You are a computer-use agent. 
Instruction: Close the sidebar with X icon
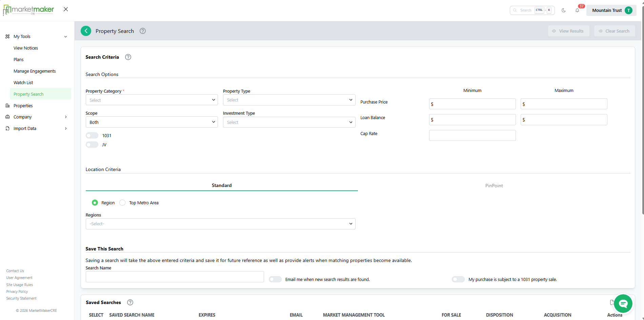pyautogui.click(x=66, y=10)
